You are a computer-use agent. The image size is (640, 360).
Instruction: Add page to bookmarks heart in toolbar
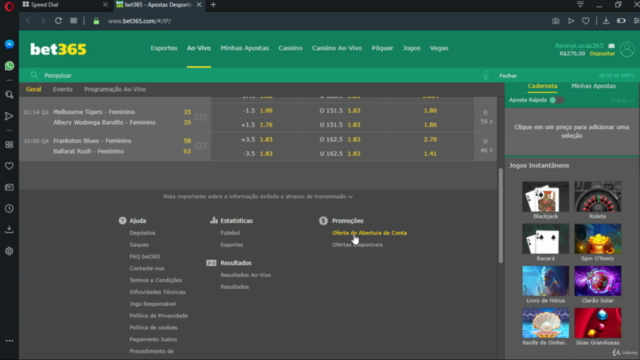(586, 21)
